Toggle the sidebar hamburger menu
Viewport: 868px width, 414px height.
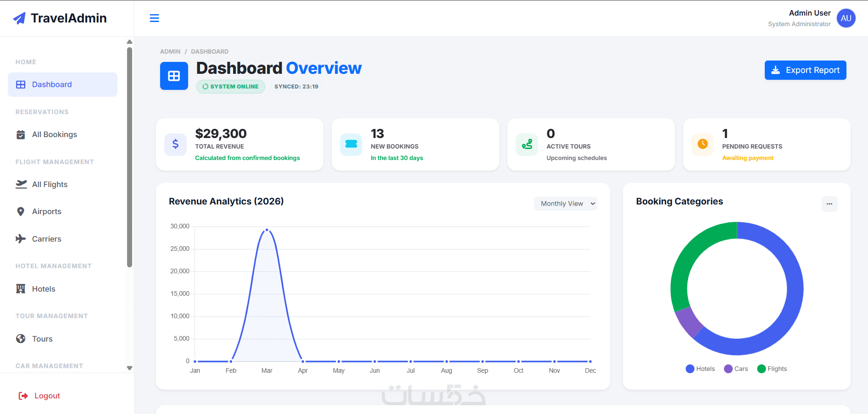(154, 18)
